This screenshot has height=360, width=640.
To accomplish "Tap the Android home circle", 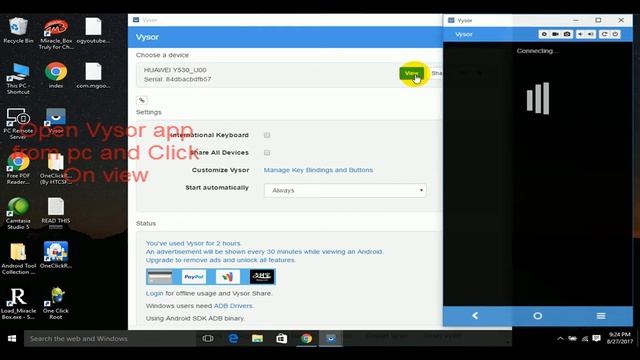I will click(x=538, y=316).
